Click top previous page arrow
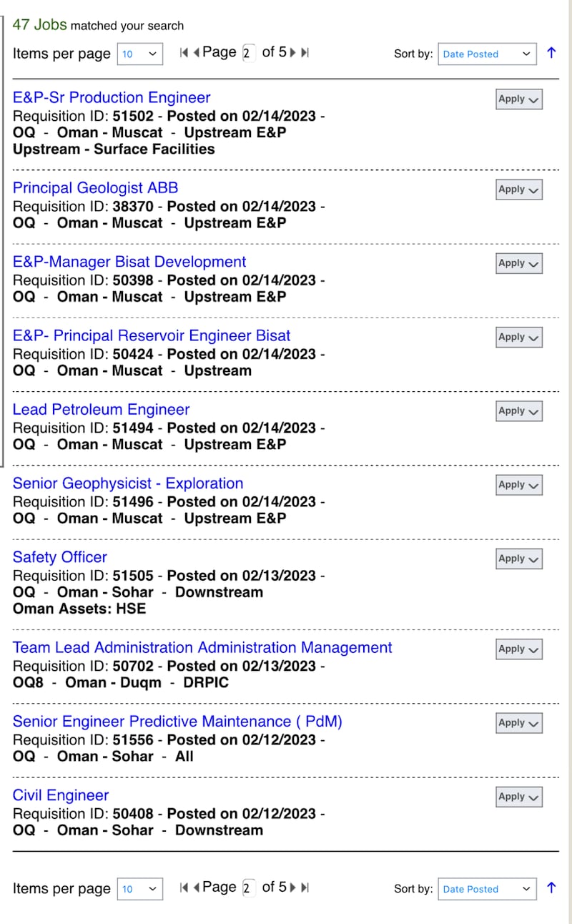Viewport: 572px width, 924px height. [196, 52]
